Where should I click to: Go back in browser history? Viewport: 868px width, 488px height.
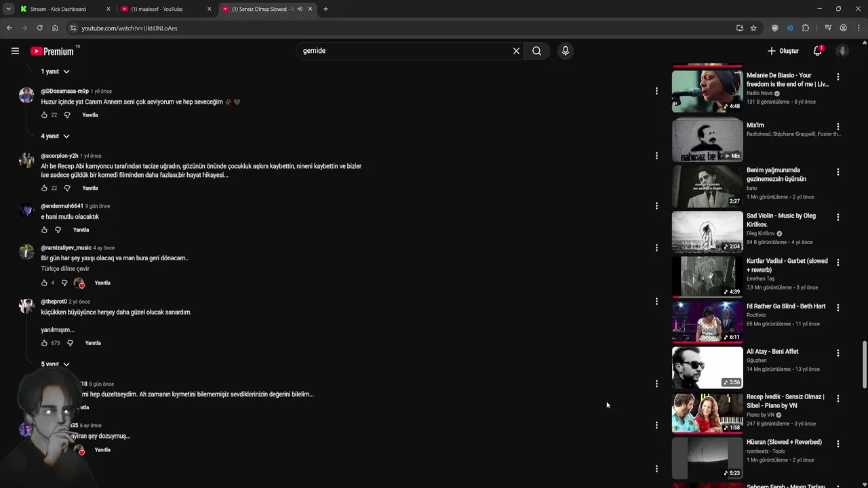click(9, 28)
